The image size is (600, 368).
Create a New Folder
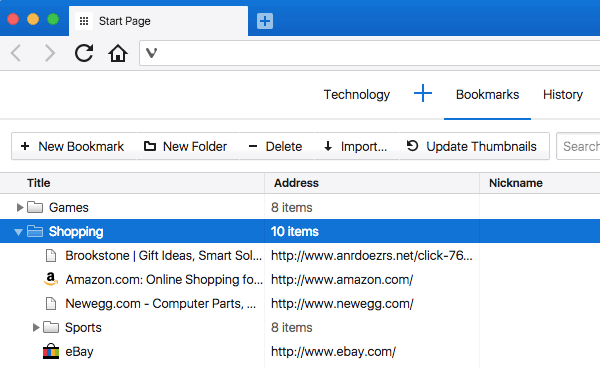coord(187,146)
